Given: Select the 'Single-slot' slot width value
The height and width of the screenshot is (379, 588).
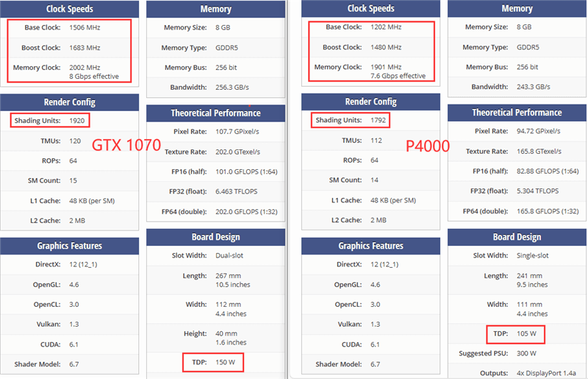Looking at the screenshot, I should 532,255.
